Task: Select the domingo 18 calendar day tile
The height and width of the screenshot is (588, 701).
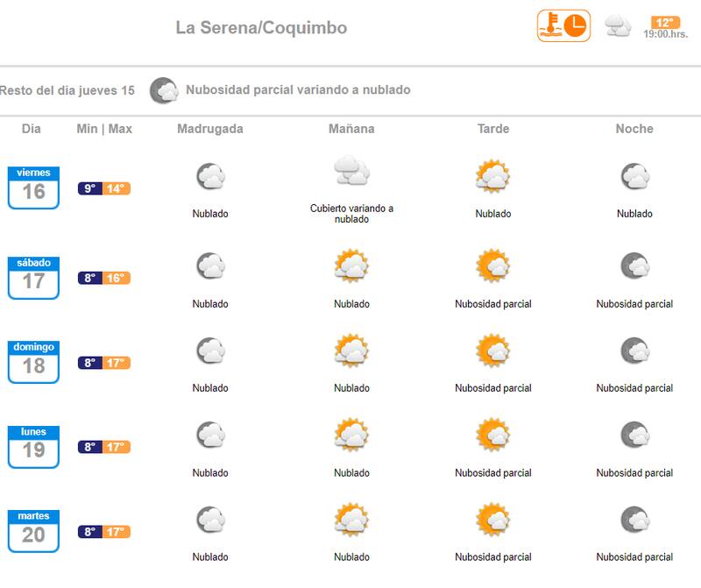Action: pyautogui.click(x=33, y=361)
